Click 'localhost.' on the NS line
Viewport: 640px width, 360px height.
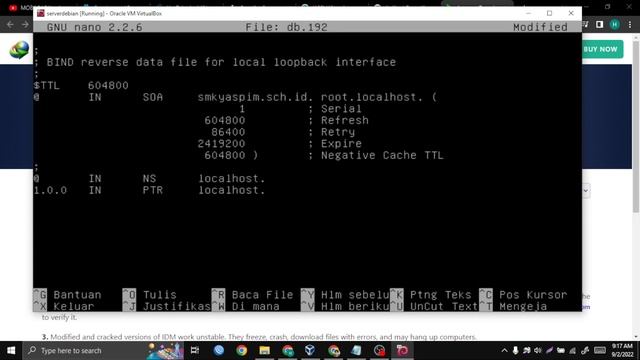point(232,179)
